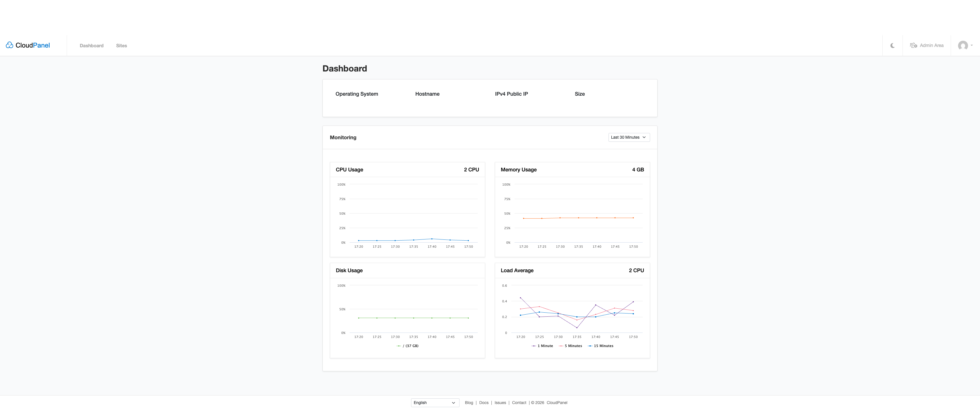
Task: Click a data point on the CPU Usage chart
Action: pos(432,239)
